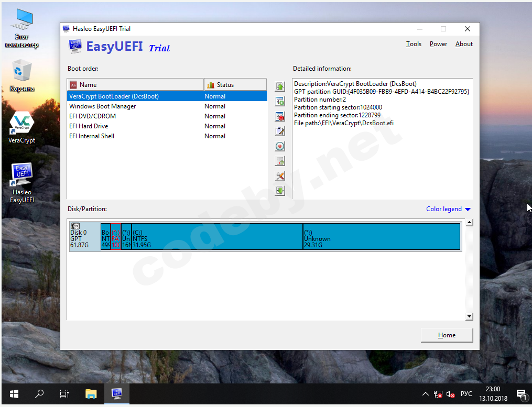Viewport: 532px width, 407px height.
Task: Click the greyed-out entry icon below record dot
Action: coord(280,161)
